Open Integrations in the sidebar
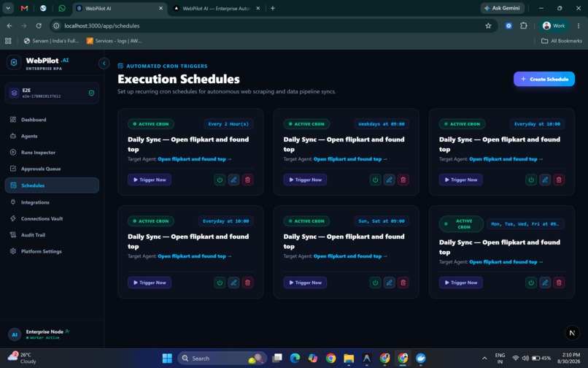Image resolution: width=588 pixels, height=368 pixels. [52, 202]
